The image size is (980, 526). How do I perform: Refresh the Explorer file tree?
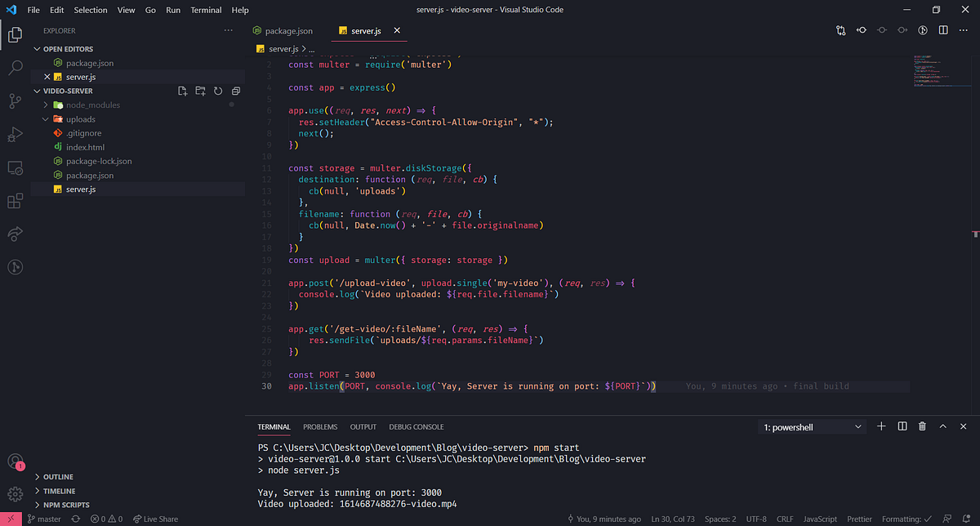point(218,91)
